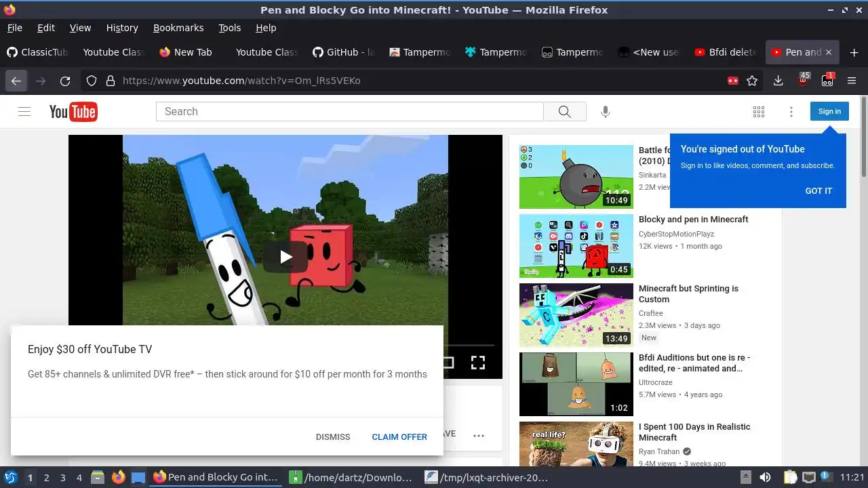Open Firefox downloads panel

pyautogui.click(x=778, y=81)
